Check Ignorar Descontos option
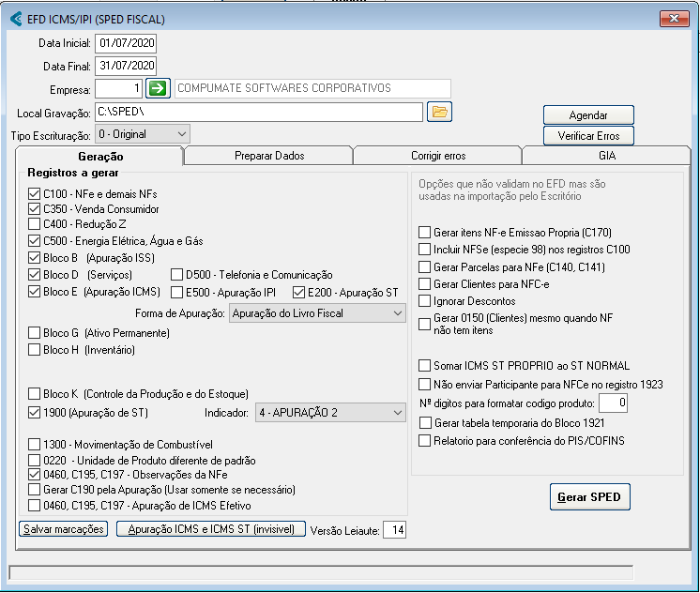The height and width of the screenshot is (593, 700). click(425, 300)
